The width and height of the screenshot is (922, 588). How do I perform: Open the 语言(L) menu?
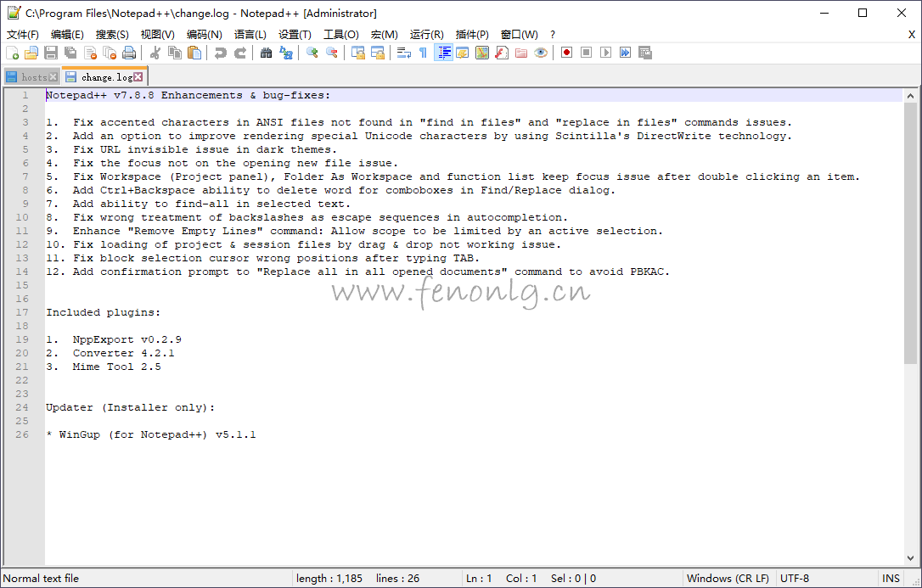pyautogui.click(x=250, y=35)
